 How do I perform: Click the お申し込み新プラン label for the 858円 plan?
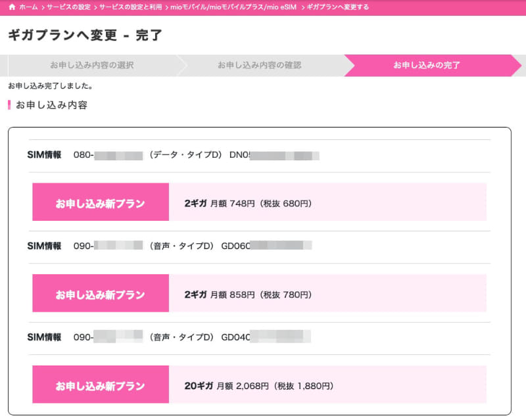[x=100, y=295]
